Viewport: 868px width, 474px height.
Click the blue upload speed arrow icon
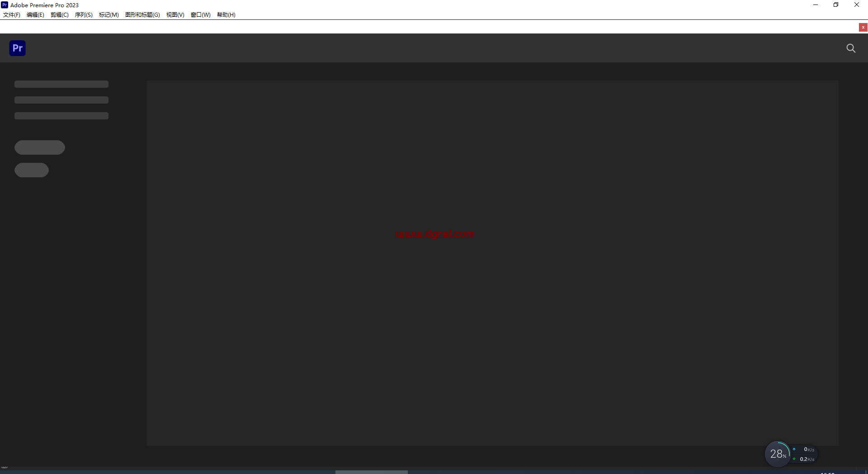795,449
